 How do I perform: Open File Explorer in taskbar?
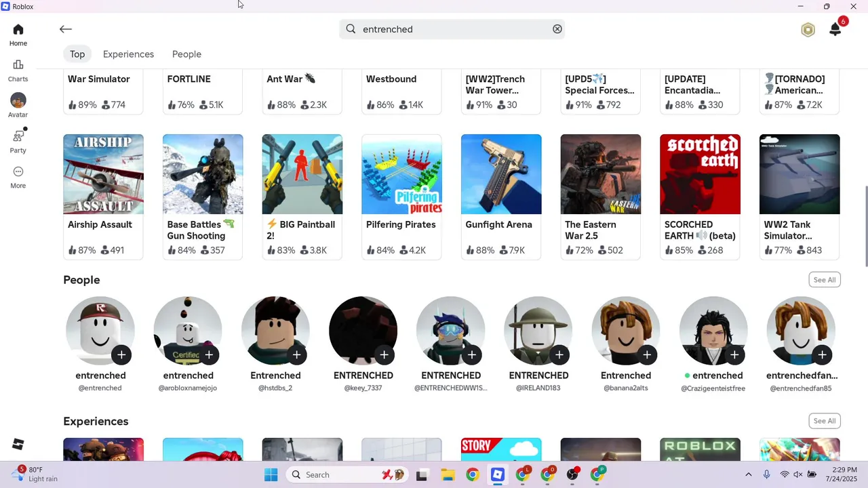pos(448,474)
